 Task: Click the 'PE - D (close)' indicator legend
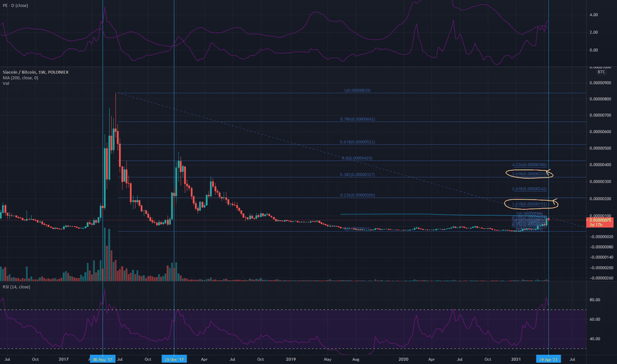coord(15,5)
